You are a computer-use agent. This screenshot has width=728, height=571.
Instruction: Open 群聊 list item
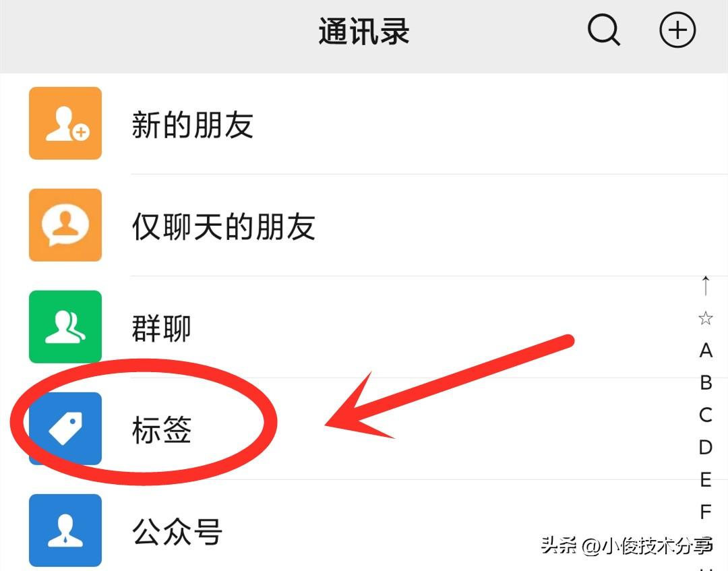(364, 327)
